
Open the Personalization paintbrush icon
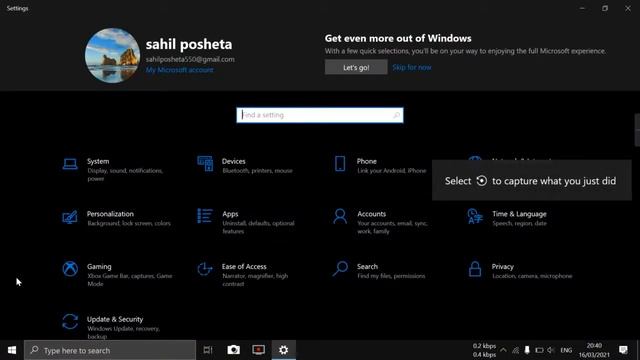[x=70, y=216]
